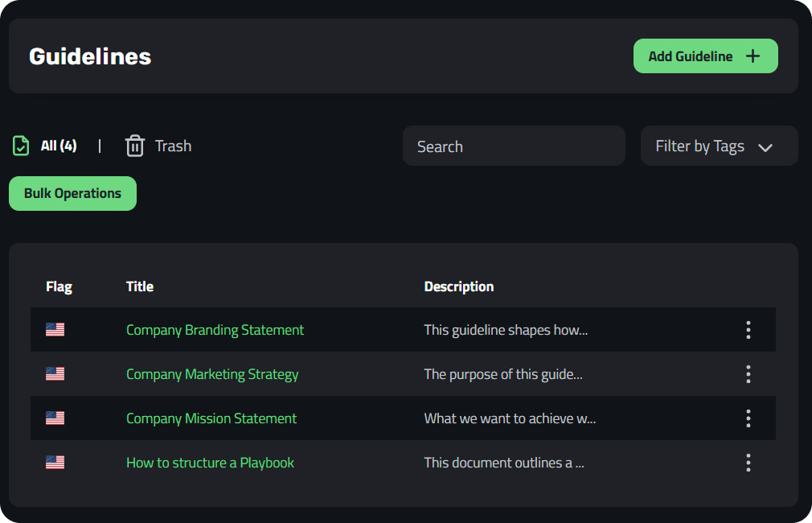Viewport: 812px width, 523px height.
Task: Open the Company Marketing Strategy link
Action: pos(212,374)
